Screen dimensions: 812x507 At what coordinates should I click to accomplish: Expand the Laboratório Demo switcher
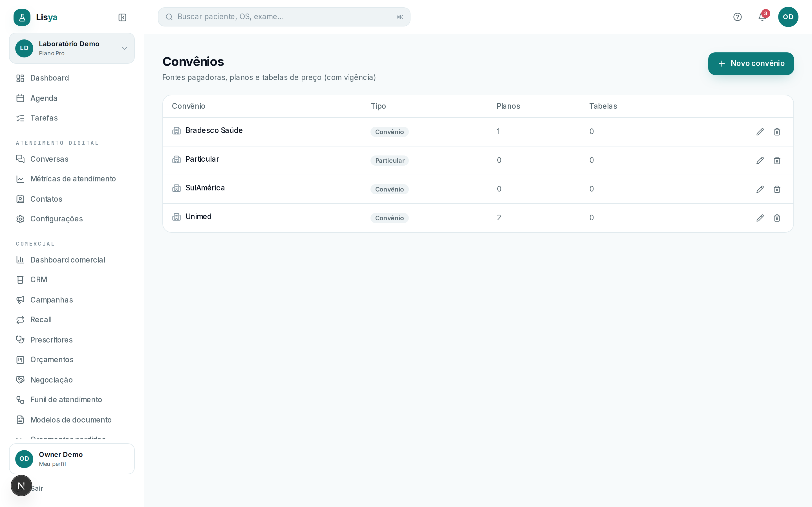pyautogui.click(x=72, y=48)
